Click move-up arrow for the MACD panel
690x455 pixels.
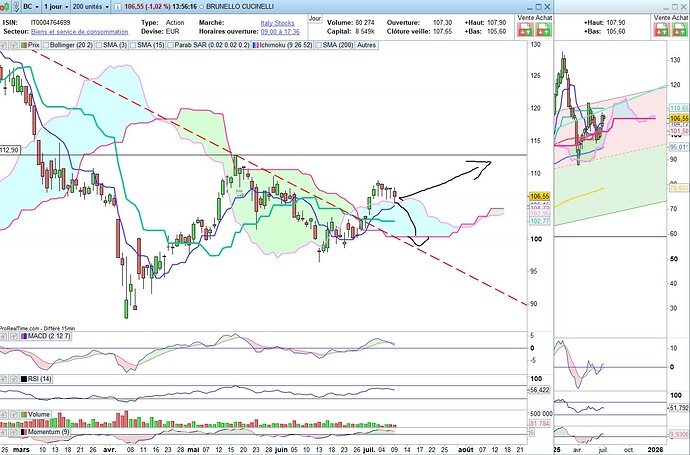click(14, 336)
